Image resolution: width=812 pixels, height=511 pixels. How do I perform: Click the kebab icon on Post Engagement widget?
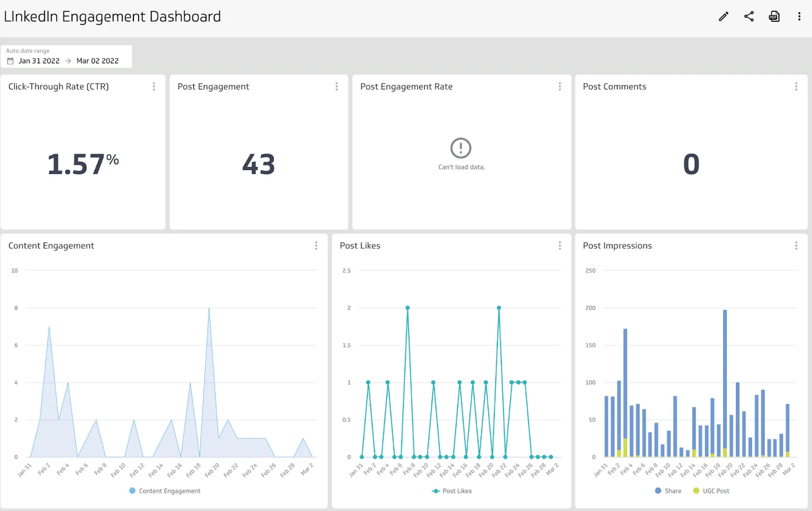point(337,87)
